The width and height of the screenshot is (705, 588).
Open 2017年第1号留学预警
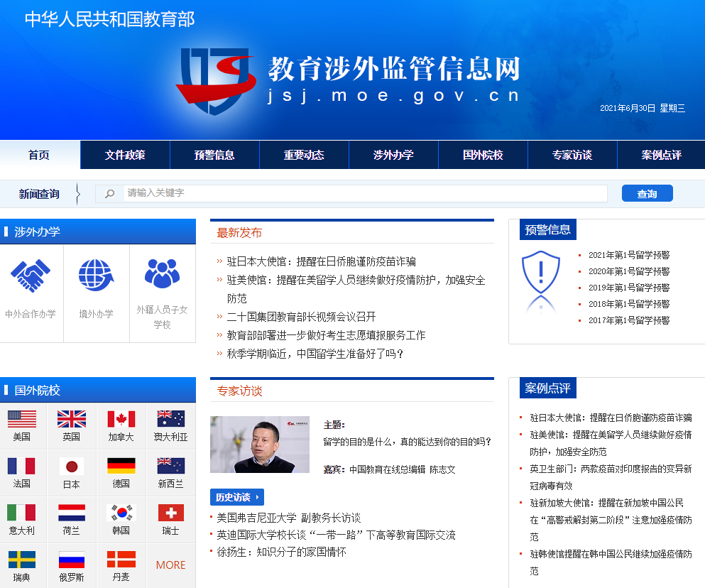tap(629, 320)
